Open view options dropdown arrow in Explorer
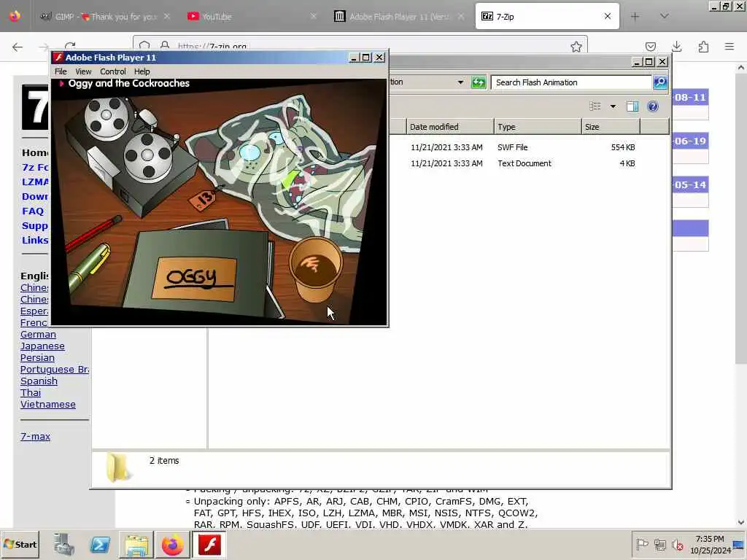The height and width of the screenshot is (560, 747). point(613,106)
